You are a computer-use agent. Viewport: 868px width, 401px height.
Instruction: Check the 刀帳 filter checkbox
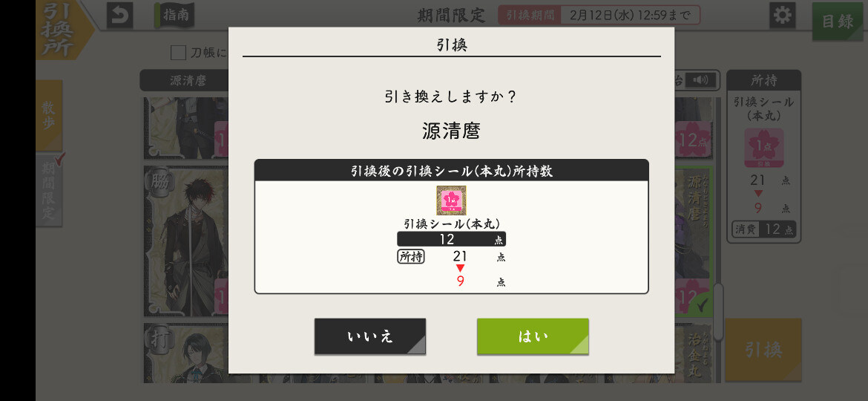[x=178, y=53]
